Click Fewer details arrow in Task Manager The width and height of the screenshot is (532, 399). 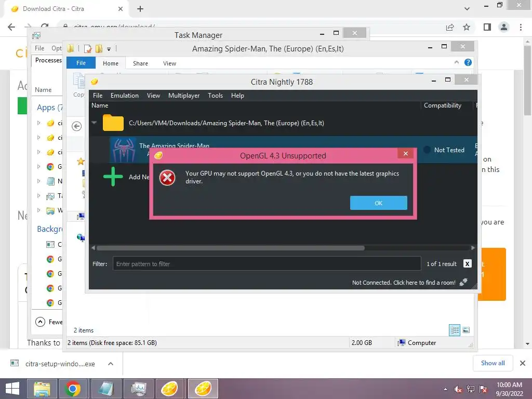40,322
